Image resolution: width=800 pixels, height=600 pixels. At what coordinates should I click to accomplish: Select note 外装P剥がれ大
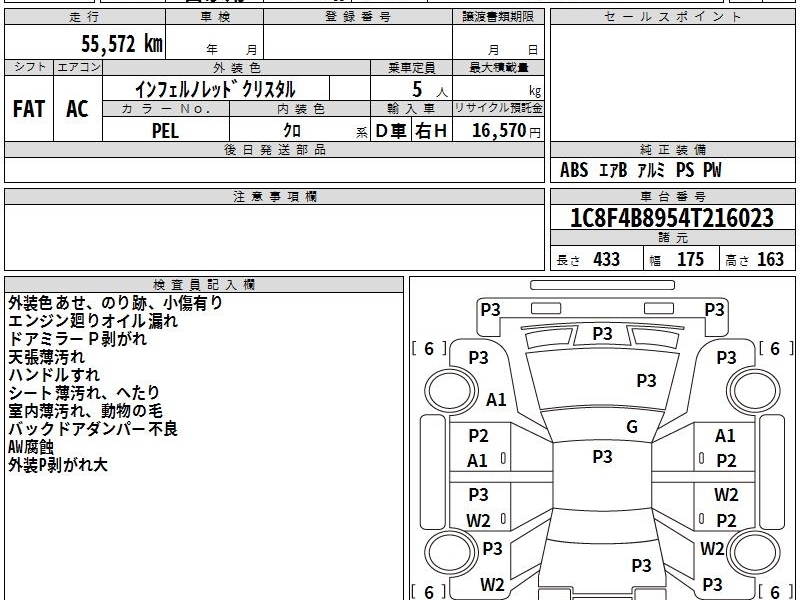tap(58, 465)
